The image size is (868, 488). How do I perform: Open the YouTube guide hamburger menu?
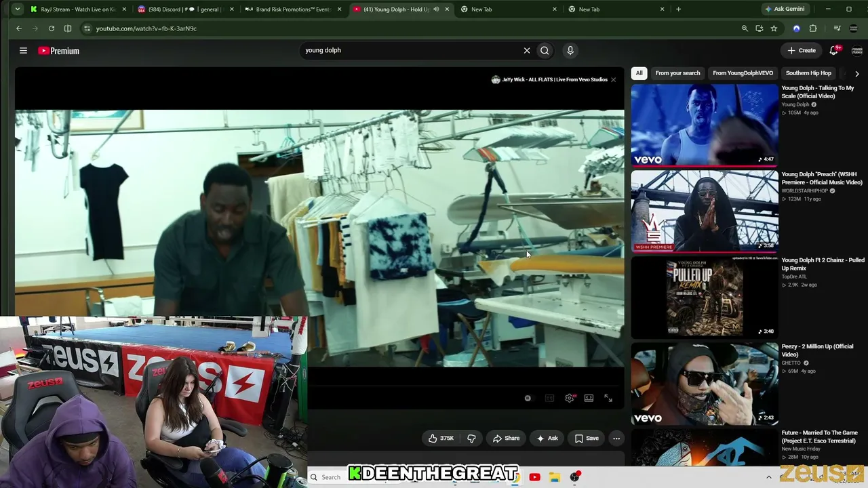(x=23, y=51)
